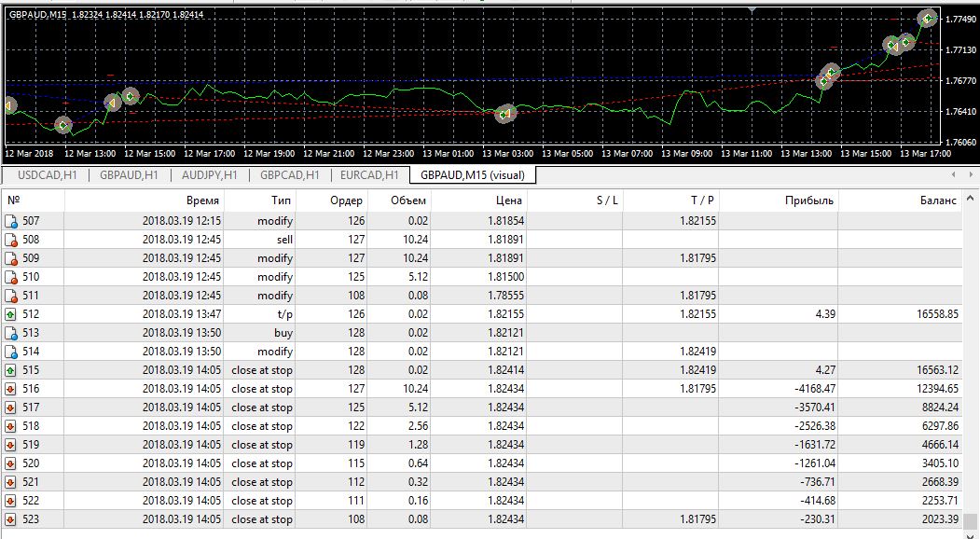Select the GBPAUD,M15 (visual) tab
This screenshot has height=539, width=980.
[473, 175]
